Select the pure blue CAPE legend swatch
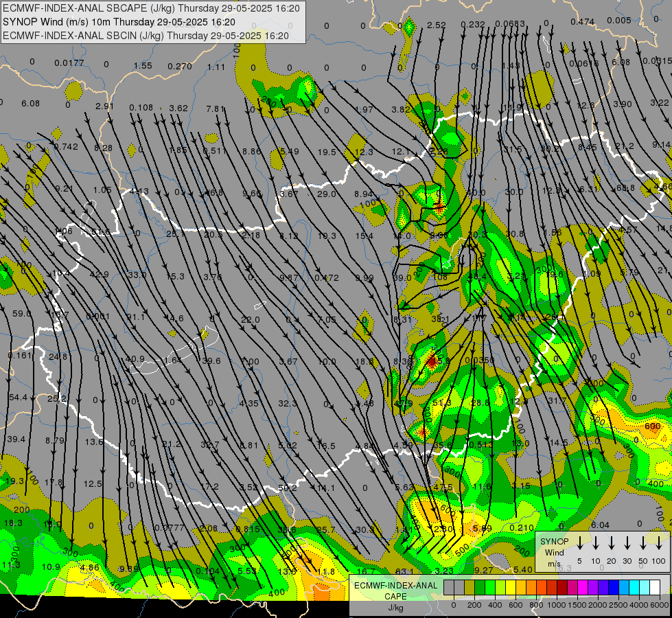Screen dimensions: 672x618 pos(614,588)
